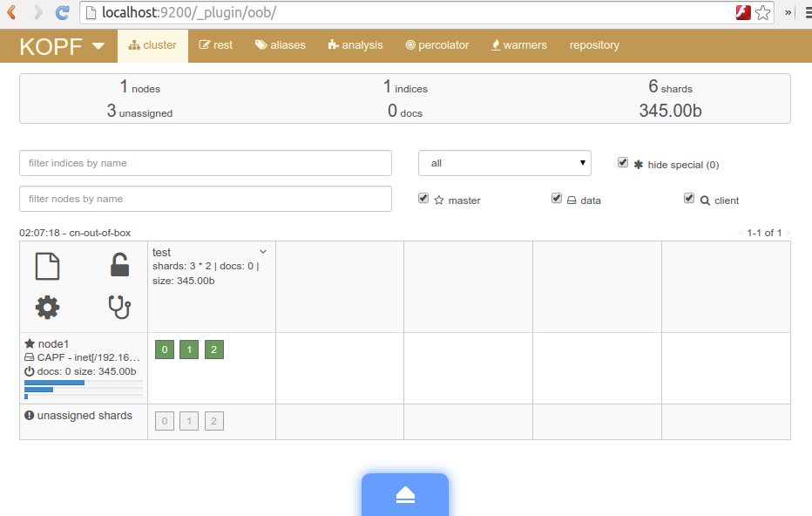This screenshot has width=812, height=516.
Task: Click the Flash plugin icon in the address bar
Action: point(743,12)
